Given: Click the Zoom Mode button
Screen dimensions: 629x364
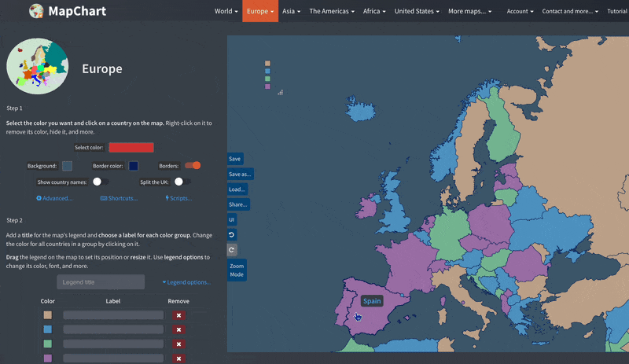Looking at the screenshot, I should (237, 270).
